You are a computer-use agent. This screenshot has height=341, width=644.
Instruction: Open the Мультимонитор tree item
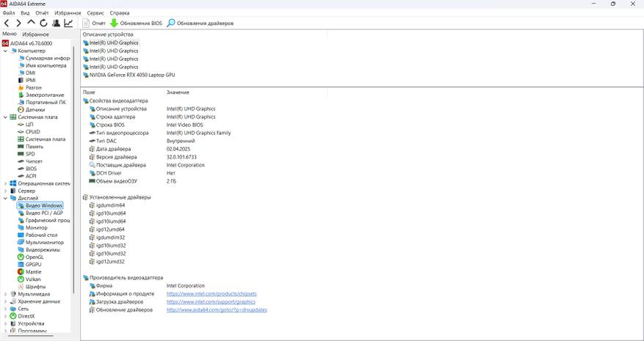[40, 243]
